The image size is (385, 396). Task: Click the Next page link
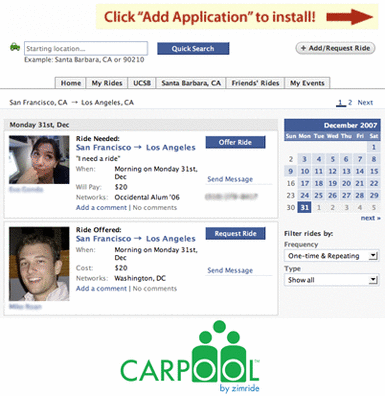click(365, 102)
